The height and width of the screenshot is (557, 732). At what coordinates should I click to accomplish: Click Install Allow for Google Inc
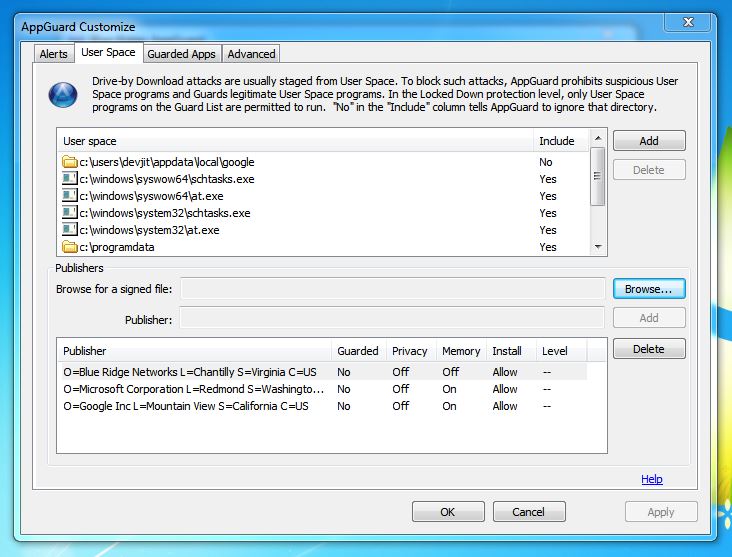[505, 406]
